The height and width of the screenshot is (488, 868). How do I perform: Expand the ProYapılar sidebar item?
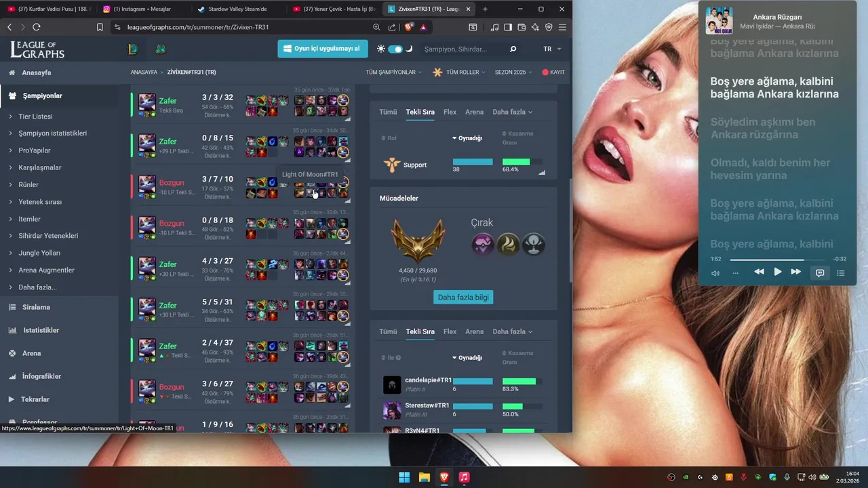click(x=35, y=150)
